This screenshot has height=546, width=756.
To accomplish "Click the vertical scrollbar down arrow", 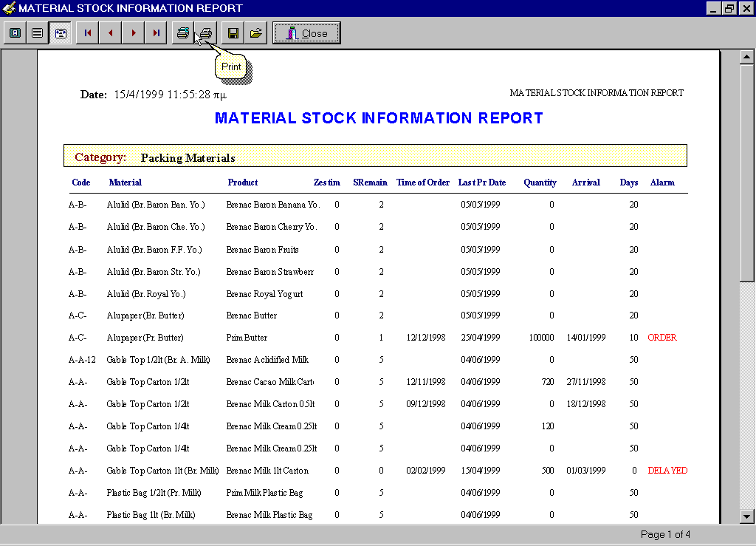I will (747, 516).
